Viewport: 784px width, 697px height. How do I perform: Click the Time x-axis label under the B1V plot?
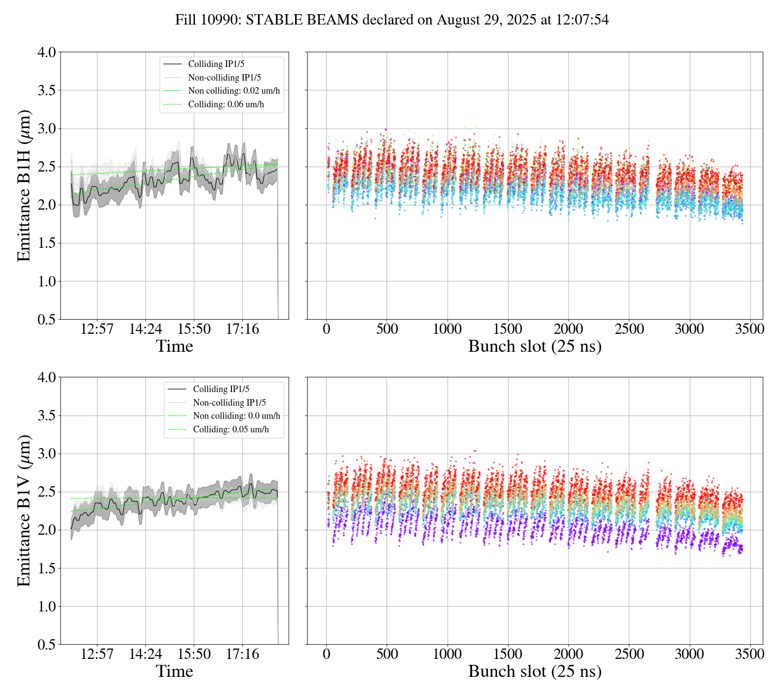click(x=174, y=671)
